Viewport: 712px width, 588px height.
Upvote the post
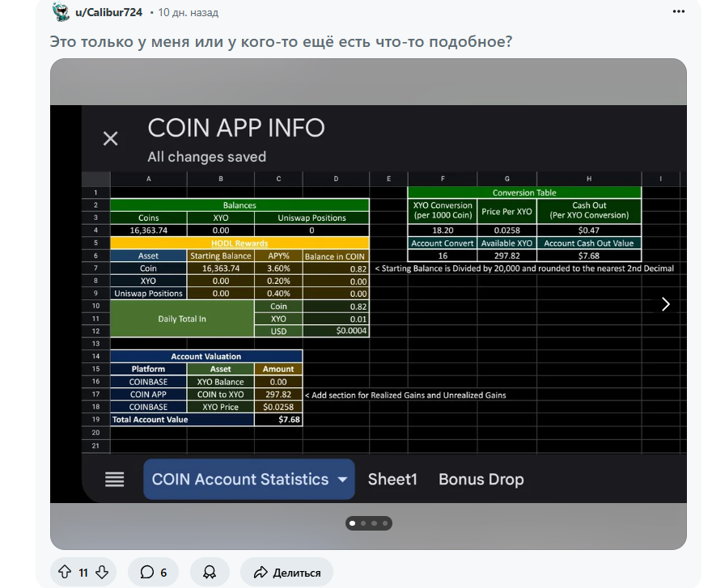[x=65, y=572]
